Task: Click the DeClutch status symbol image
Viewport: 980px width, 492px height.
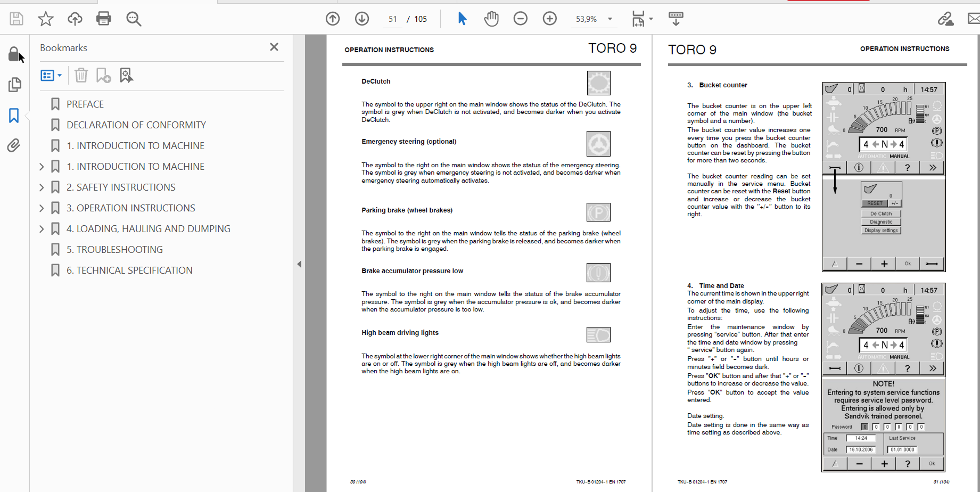Action: (599, 83)
